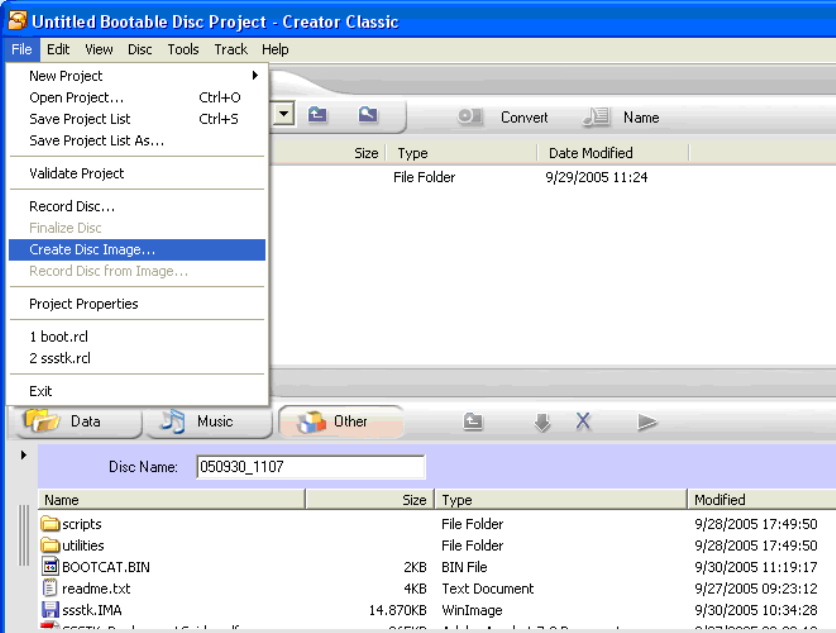Switch to the Other project tab
This screenshot has width=836, height=633.
coord(340,422)
